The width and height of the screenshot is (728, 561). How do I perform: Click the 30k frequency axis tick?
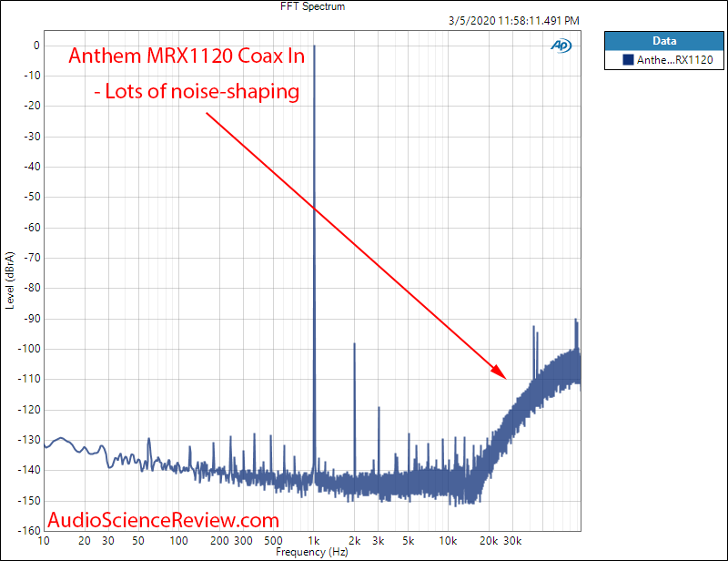(x=512, y=541)
